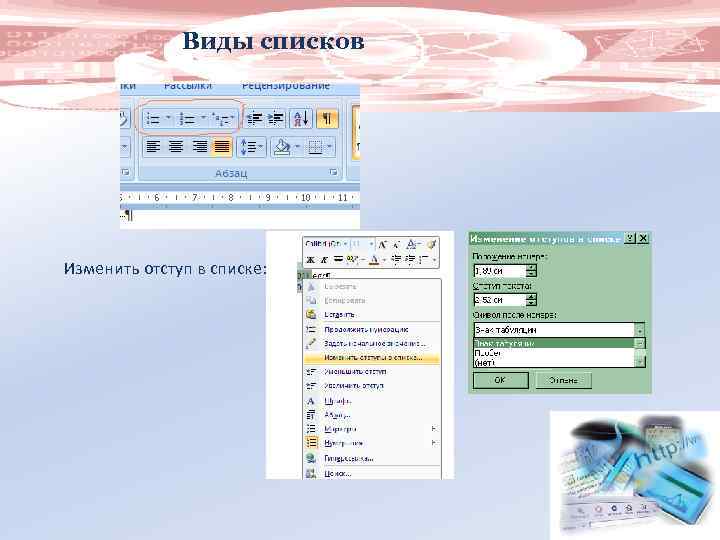The height and width of the screenshot is (540, 720).
Task: Choose Поиск in the context menu
Action: pos(372,473)
